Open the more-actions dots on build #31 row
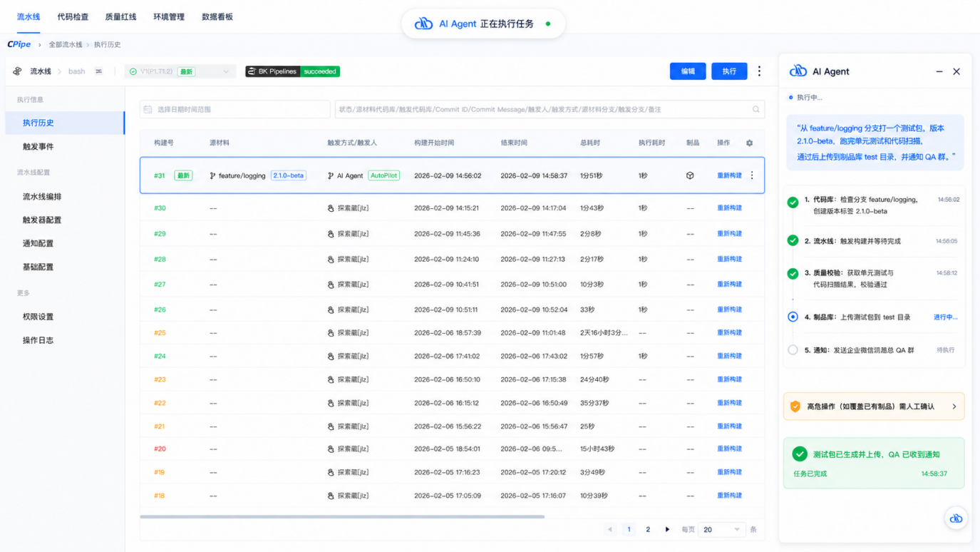The height and width of the screenshot is (552, 980). [752, 175]
